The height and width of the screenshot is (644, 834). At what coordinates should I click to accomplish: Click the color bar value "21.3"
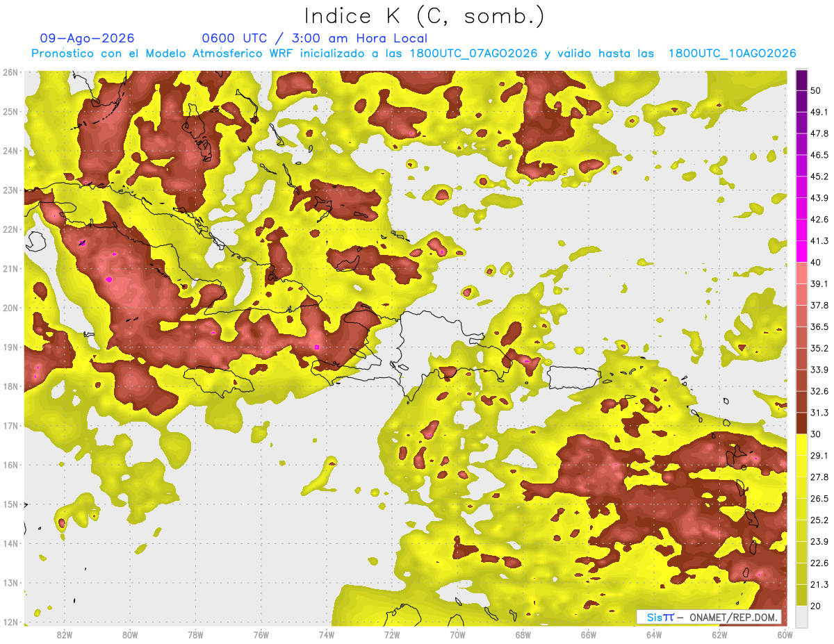[819, 584]
